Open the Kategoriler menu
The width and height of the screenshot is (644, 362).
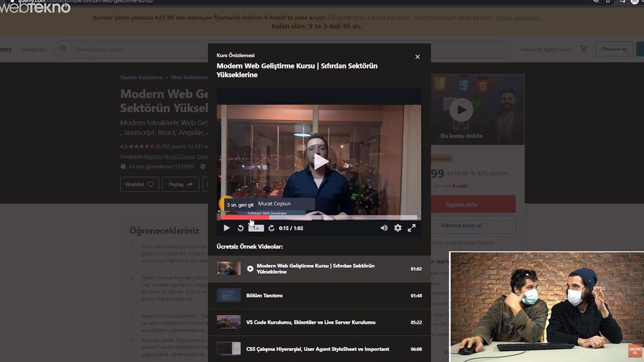33,49
